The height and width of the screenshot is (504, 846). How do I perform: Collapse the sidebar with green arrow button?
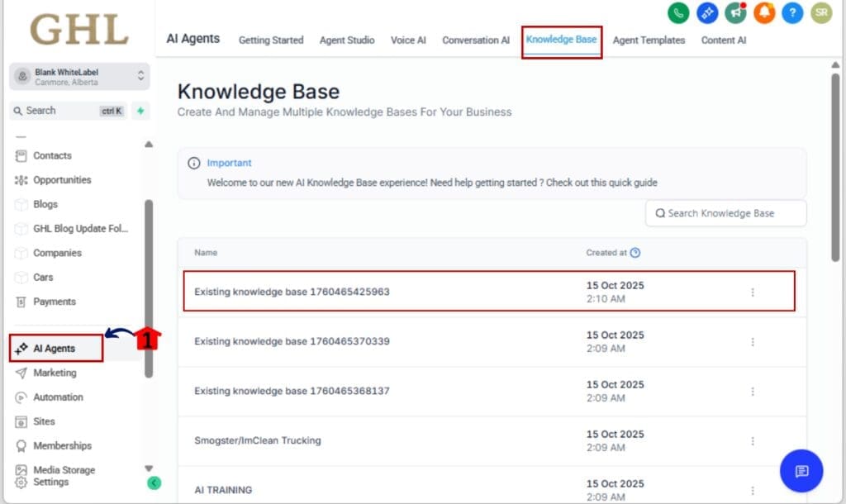tap(154, 483)
